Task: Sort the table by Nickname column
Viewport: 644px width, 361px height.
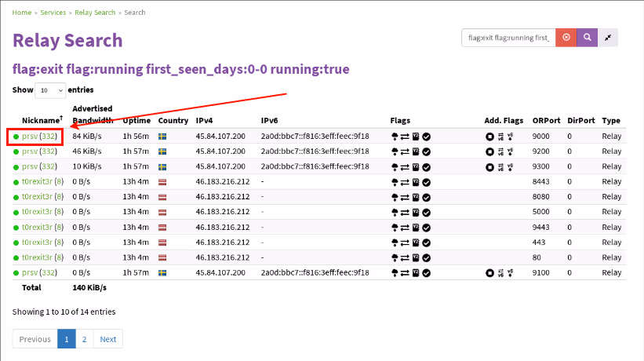Action: [x=42, y=121]
